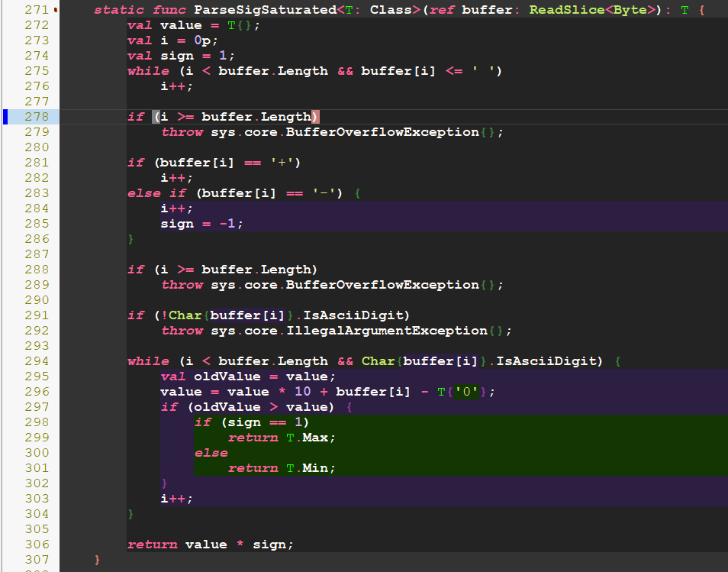The width and height of the screenshot is (728, 572).
Task: Click the 'sign = -1' assignment line
Action: click(x=201, y=224)
